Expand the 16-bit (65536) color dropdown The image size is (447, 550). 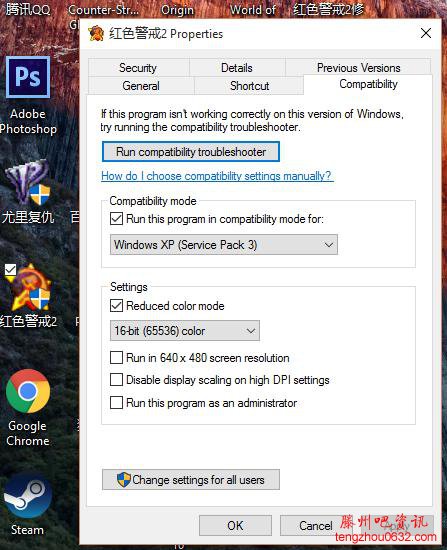click(185, 330)
